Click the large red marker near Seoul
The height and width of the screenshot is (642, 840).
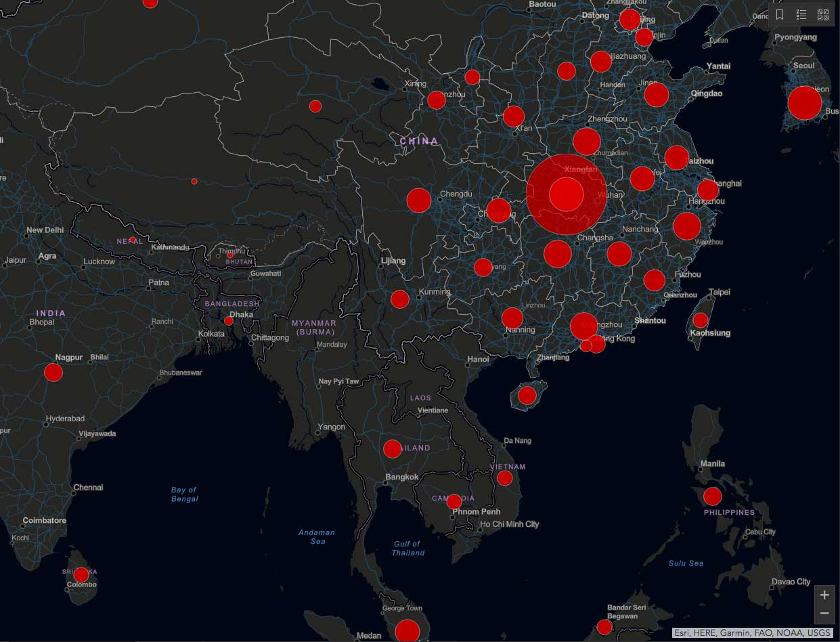pos(804,103)
